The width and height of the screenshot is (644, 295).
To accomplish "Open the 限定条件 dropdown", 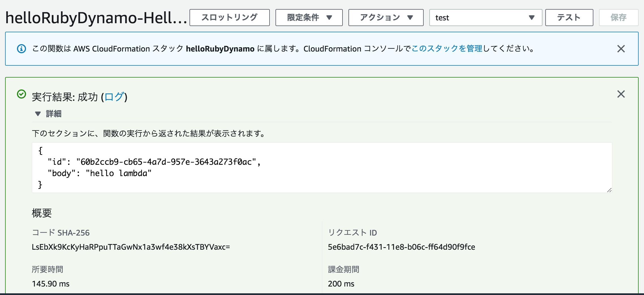I will [x=309, y=18].
